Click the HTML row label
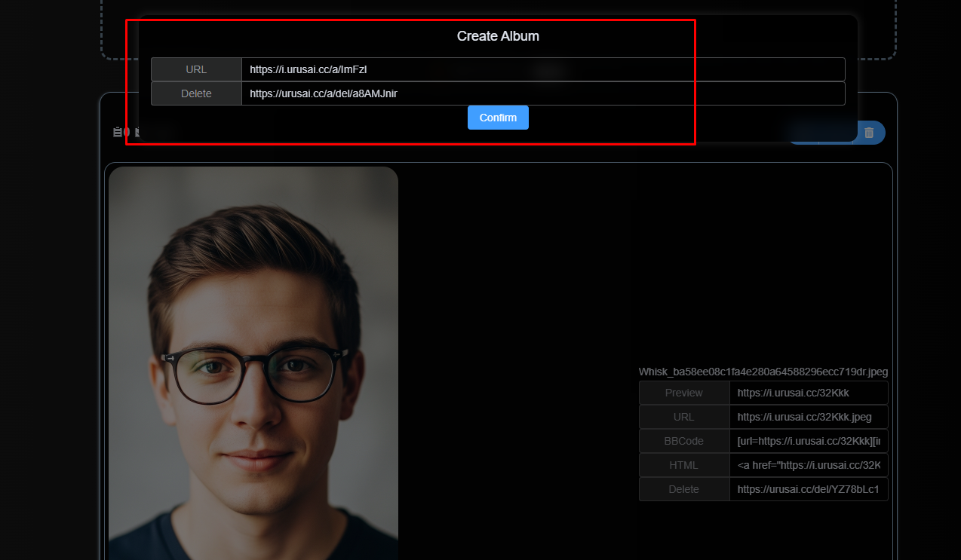This screenshot has height=560, width=961. pyautogui.click(x=683, y=465)
